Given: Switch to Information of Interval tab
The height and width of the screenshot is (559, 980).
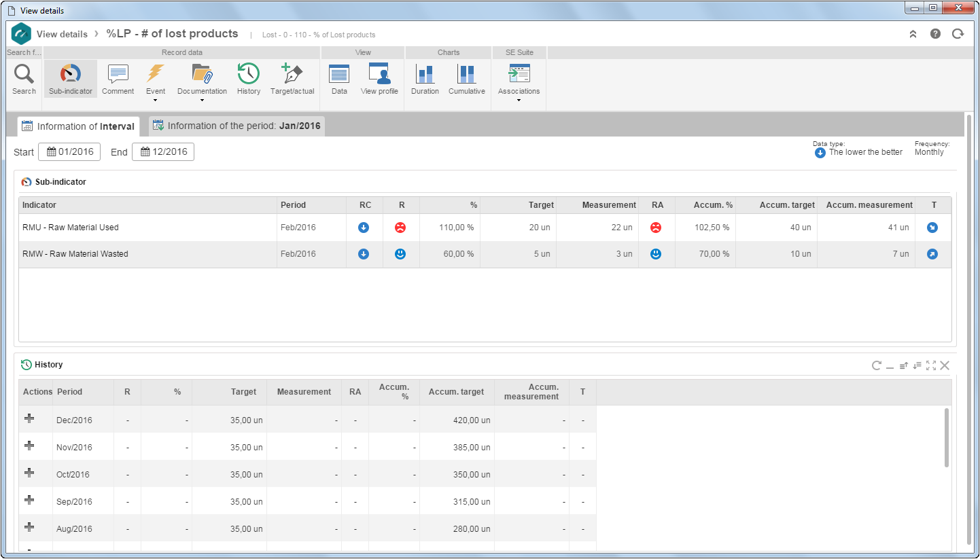Looking at the screenshot, I should click(78, 126).
